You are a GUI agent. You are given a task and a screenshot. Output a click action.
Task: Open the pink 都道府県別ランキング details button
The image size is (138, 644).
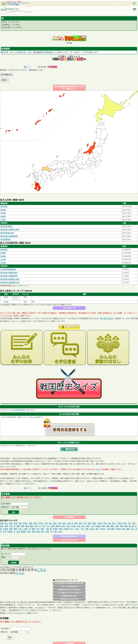tap(69, 87)
